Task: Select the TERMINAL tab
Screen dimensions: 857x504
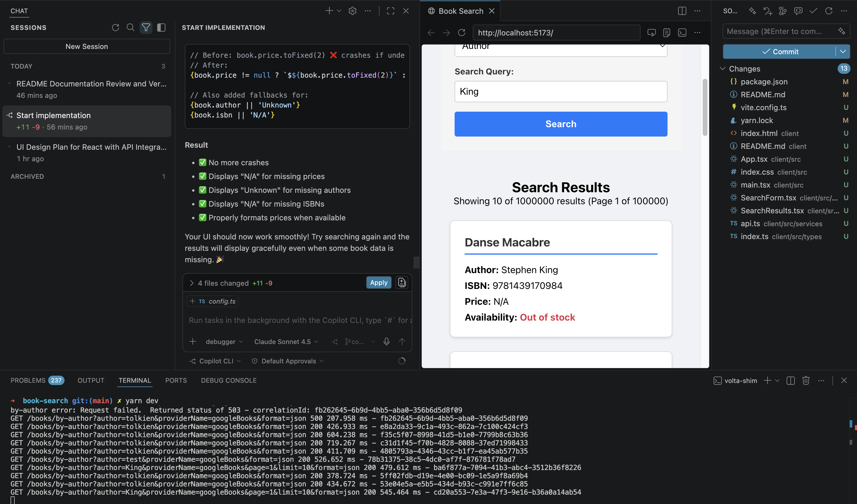Action: click(x=135, y=380)
